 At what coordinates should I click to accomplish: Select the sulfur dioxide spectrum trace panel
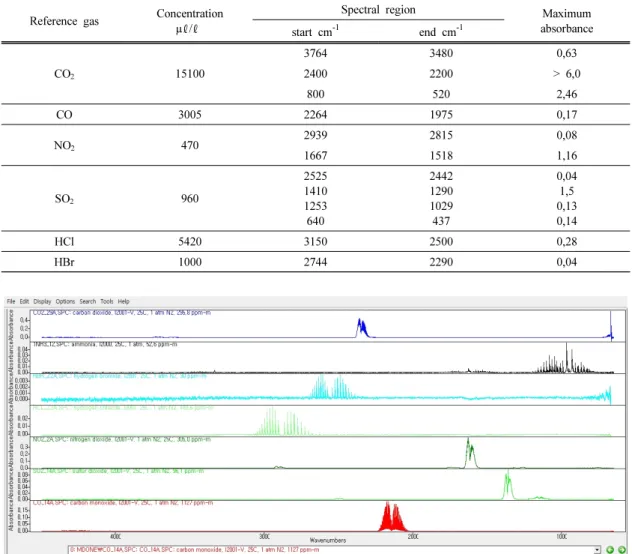[328, 484]
